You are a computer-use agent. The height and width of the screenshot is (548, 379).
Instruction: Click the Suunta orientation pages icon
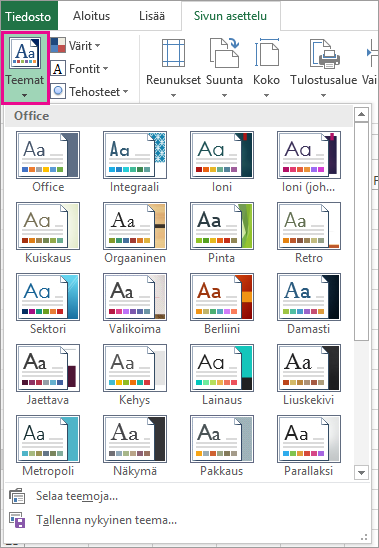click(x=224, y=53)
